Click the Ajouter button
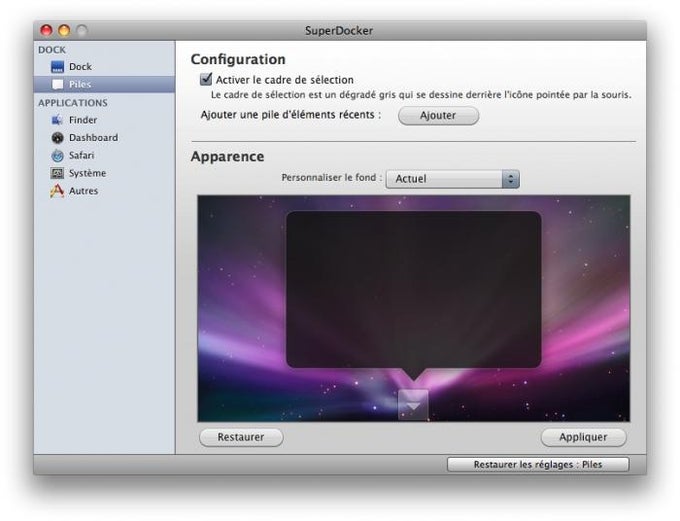Screen dimensions: 680x521 click(438, 116)
